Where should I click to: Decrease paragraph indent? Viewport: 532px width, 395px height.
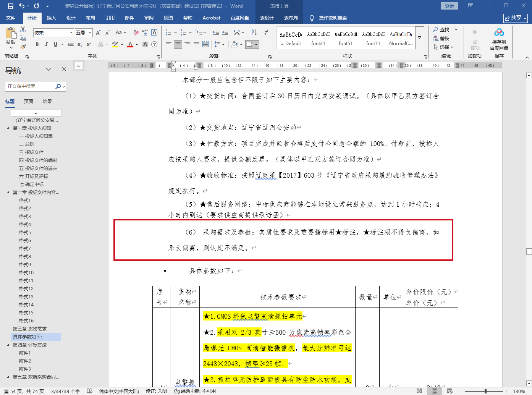pos(216,32)
